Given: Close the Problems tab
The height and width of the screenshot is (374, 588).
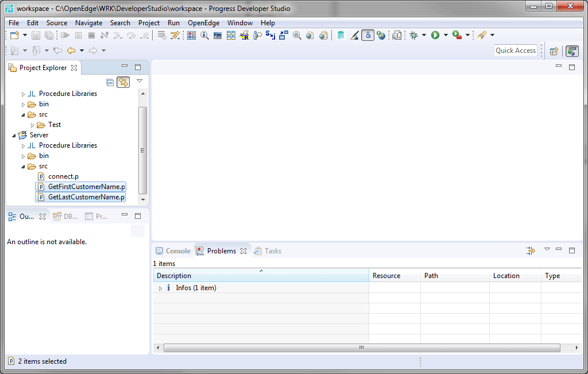Looking at the screenshot, I should point(243,251).
